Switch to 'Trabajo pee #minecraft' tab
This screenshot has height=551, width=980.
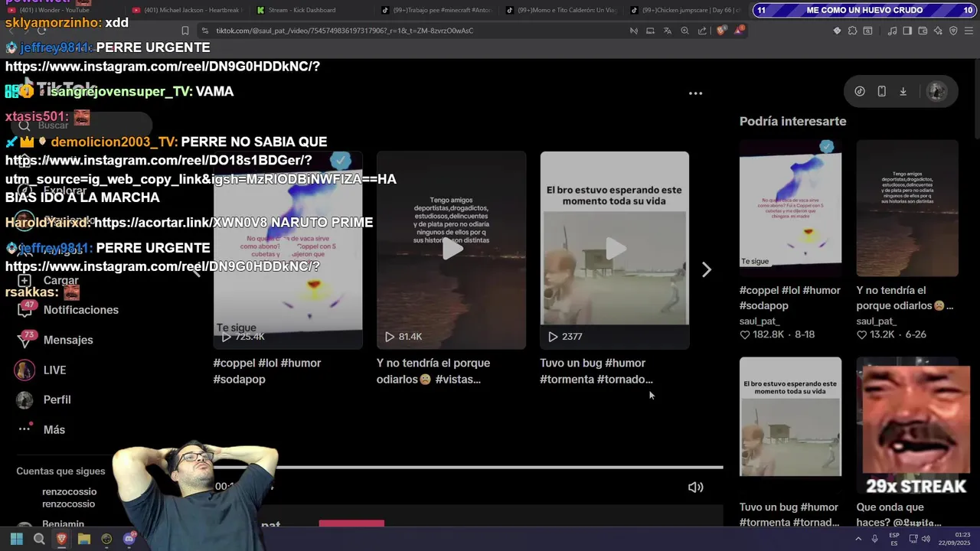coord(438,10)
